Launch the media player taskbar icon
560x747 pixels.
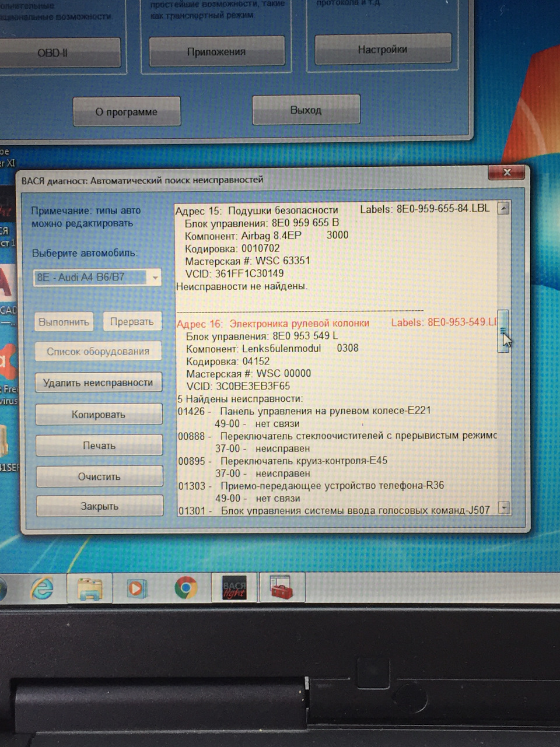click(136, 588)
